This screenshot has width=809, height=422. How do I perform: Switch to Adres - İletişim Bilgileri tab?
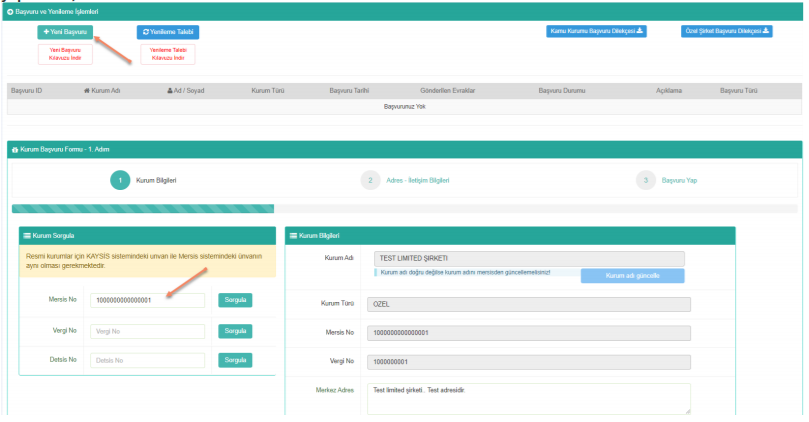(418, 180)
